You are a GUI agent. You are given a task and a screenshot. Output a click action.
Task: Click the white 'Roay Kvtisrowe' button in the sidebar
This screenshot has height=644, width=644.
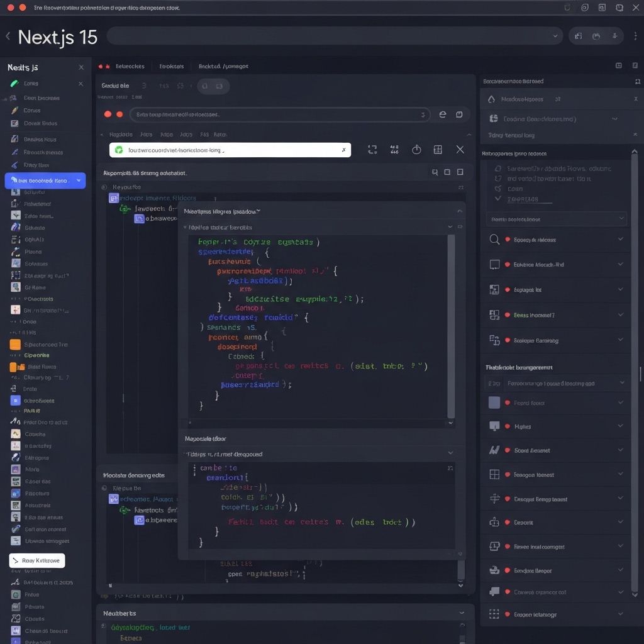tap(37, 560)
